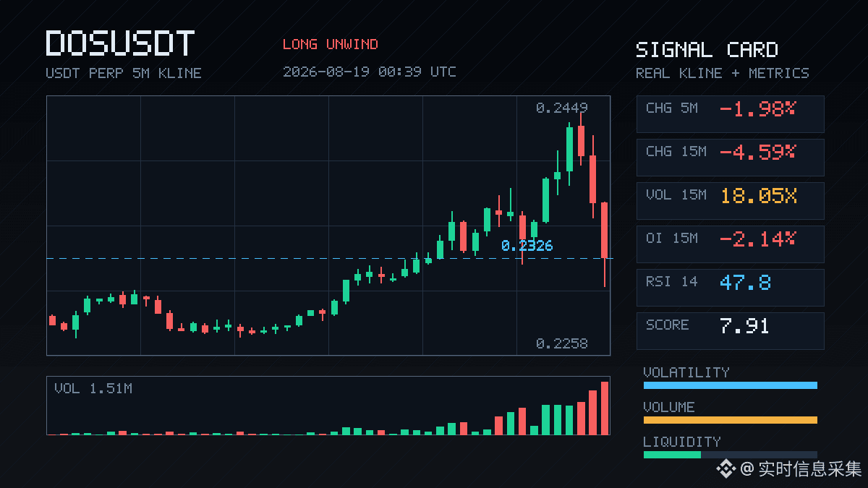Click the 0.2258 low price label

(x=562, y=343)
